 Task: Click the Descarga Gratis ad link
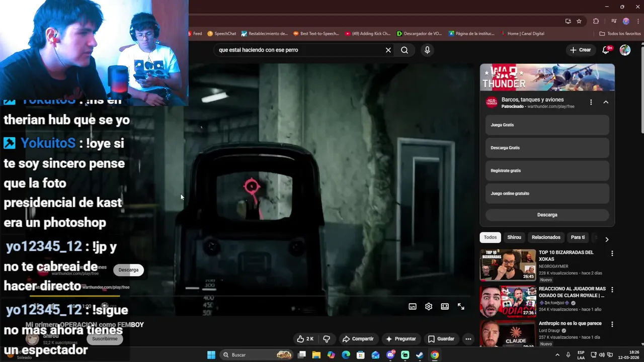click(x=547, y=148)
